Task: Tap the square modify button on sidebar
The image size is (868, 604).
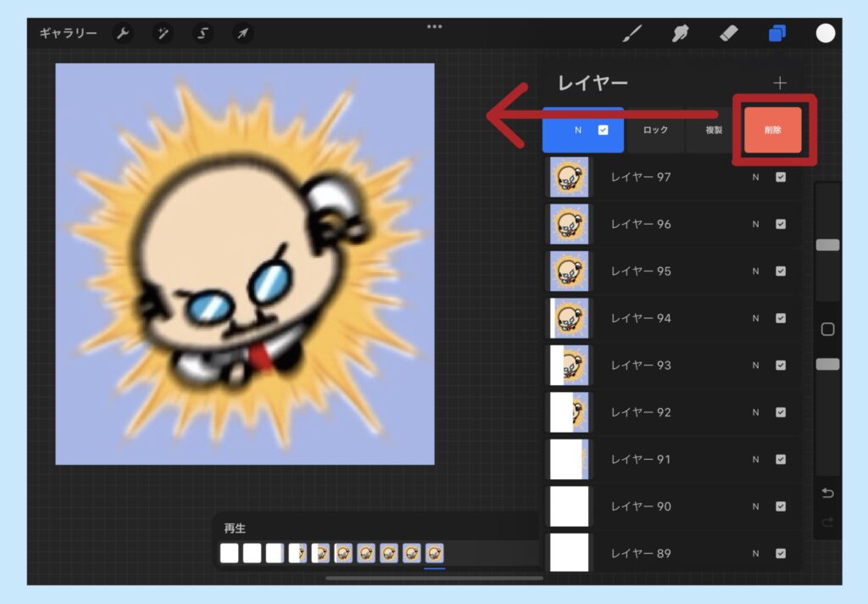Action: (827, 330)
